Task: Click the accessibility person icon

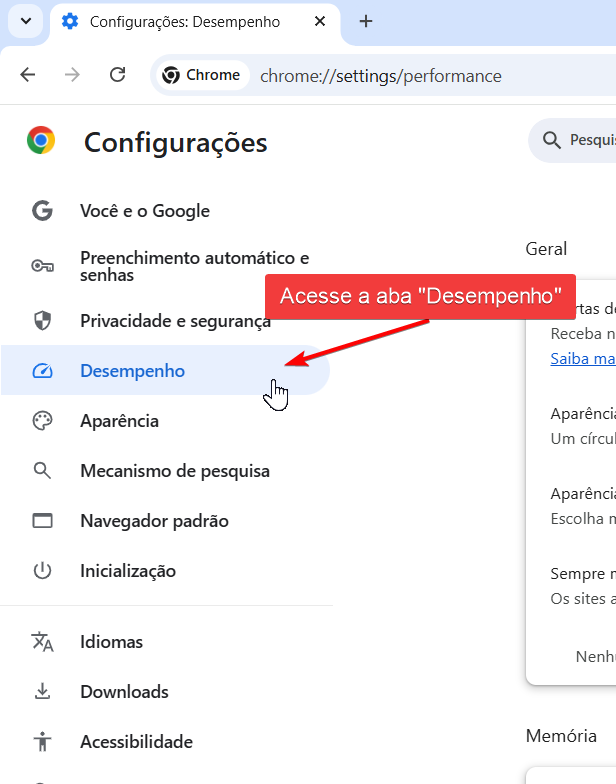Action: (42, 742)
